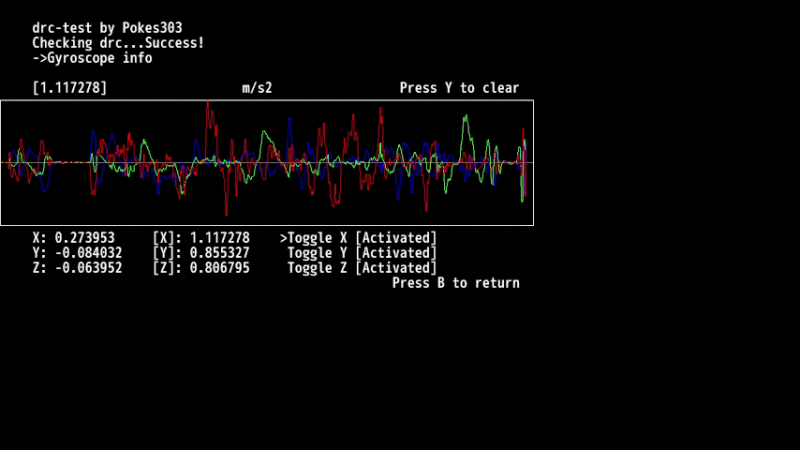
Task: Click the 'Press Y to clear' text
Action: pyautogui.click(x=459, y=88)
